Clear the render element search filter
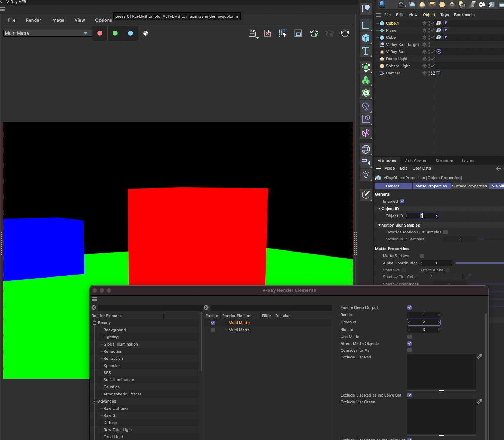504x440 pixels. pyautogui.click(x=94, y=307)
